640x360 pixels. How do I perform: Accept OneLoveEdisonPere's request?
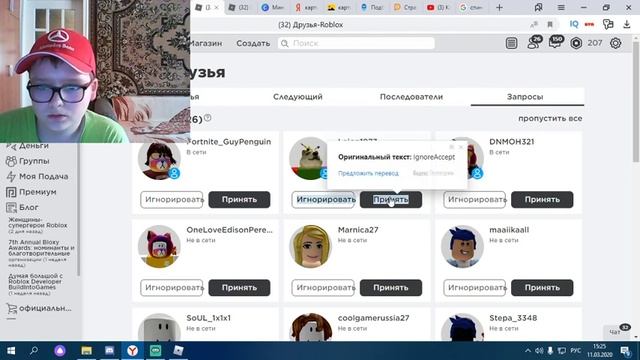[x=239, y=288]
